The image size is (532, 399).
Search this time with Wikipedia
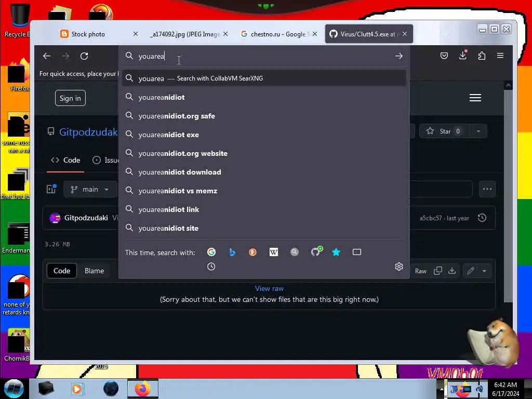click(273, 252)
